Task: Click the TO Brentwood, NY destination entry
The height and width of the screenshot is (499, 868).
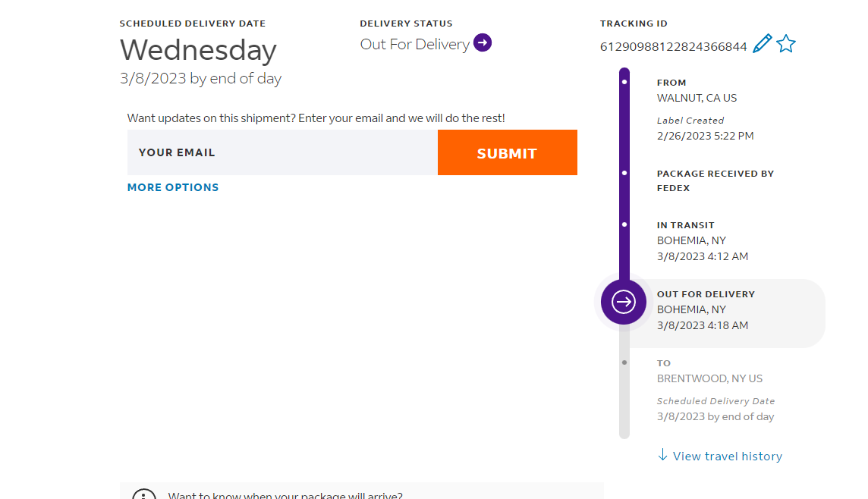Action: click(x=709, y=378)
